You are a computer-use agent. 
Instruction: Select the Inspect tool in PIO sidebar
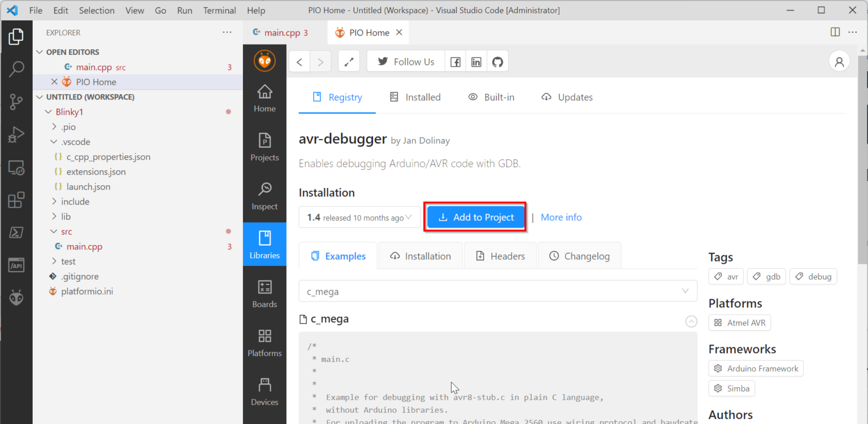pos(264,196)
